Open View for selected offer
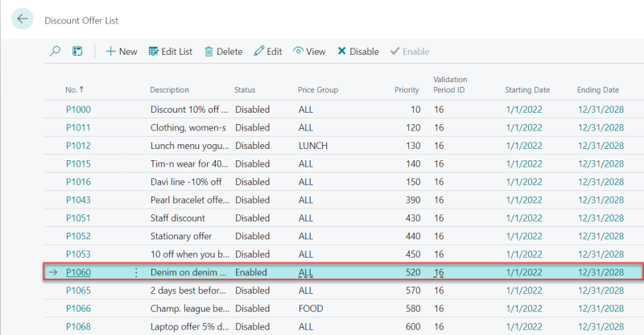 pyautogui.click(x=309, y=52)
